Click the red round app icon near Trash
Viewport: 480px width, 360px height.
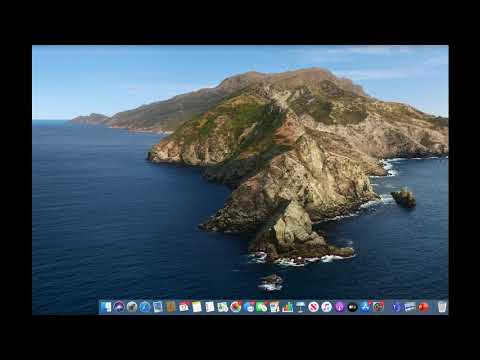[x=423, y=307]
